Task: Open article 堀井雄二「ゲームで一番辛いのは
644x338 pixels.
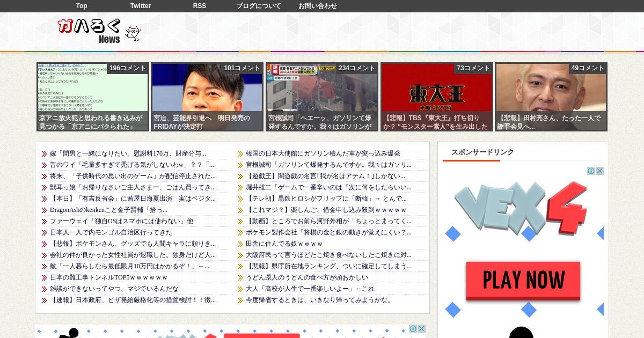Action: click(328, 187)
